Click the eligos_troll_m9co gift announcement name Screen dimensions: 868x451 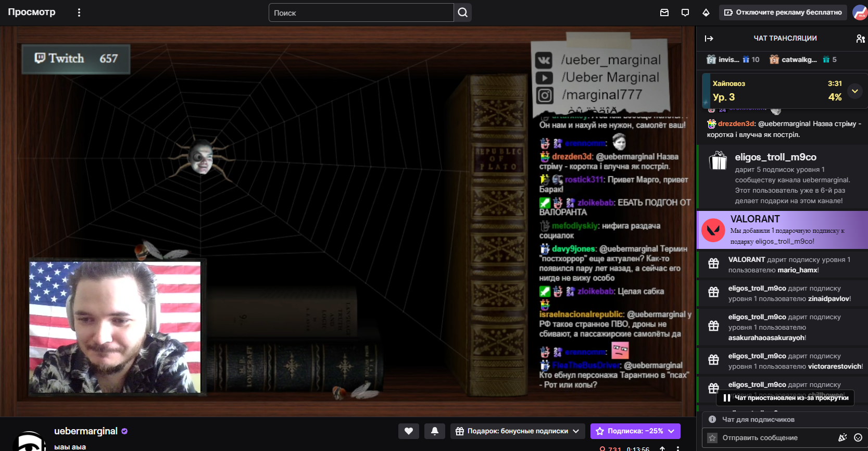775,157
